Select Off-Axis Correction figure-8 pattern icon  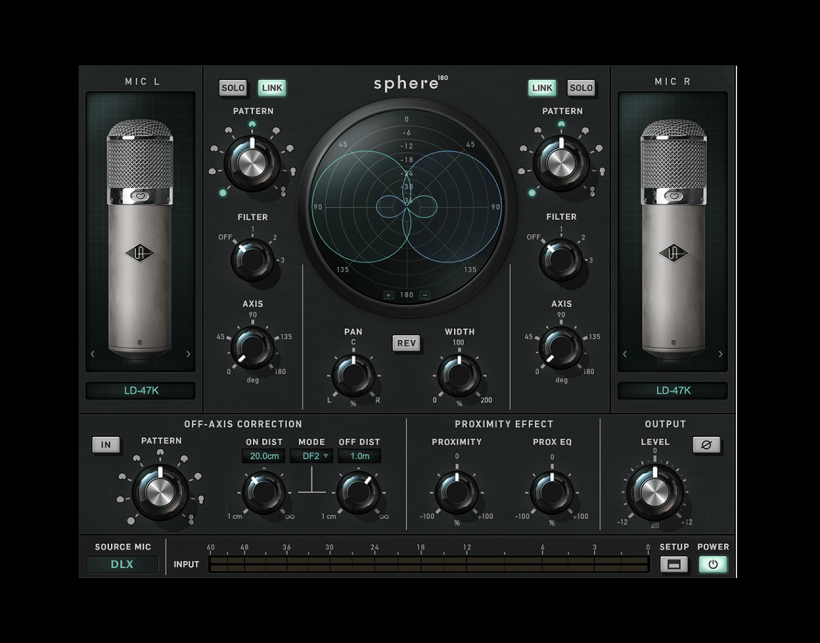click(x=191, y=520)
